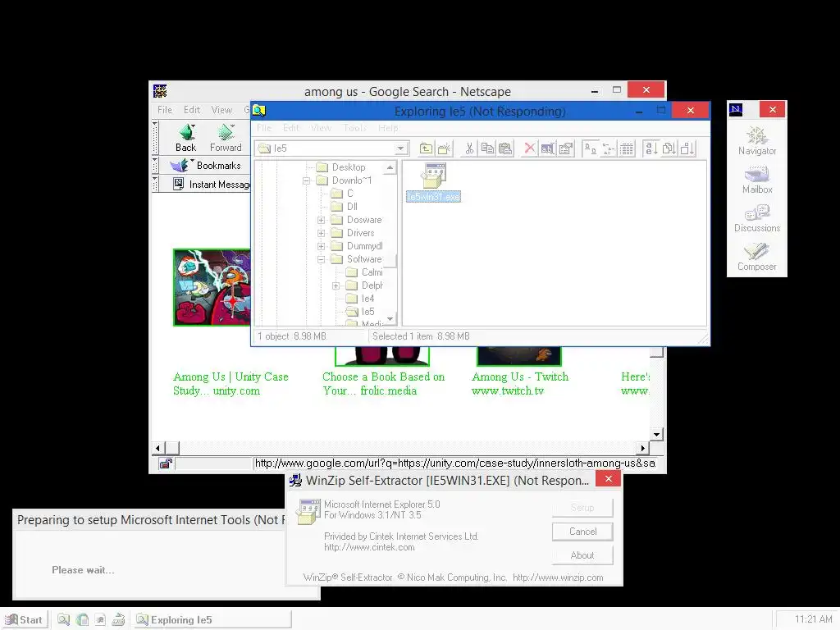Viewport: 840px width, 630px height.
Task: Select Ie5 folder in tree
Action: point(360,312)
